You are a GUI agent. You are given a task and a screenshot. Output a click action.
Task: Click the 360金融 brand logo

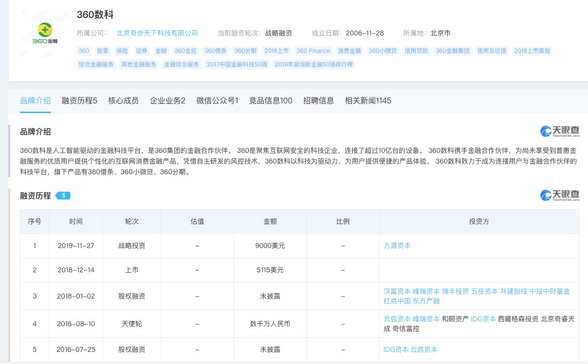(45, 34)
